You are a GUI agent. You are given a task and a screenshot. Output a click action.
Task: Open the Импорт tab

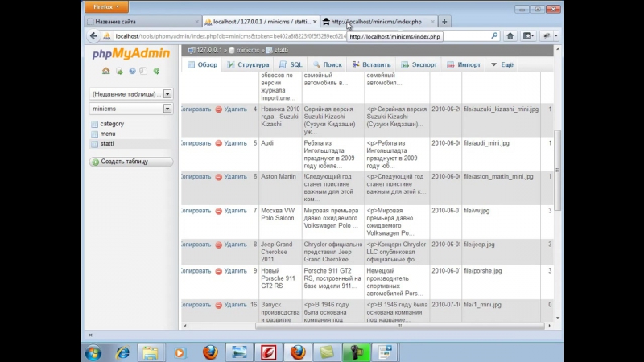pos(464,65)
